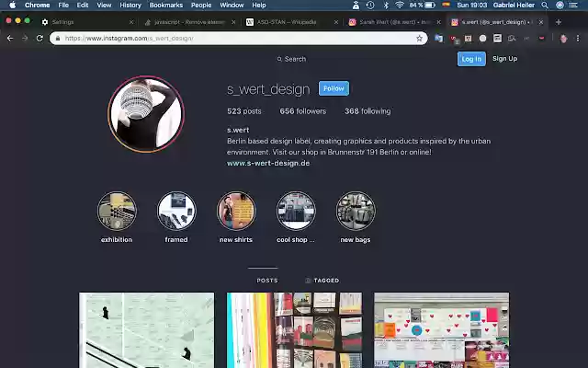Click the Log In button
Image resolution: width=588 pixels, height=368 pixels.
pyautogui.click(x=471, y=59)
